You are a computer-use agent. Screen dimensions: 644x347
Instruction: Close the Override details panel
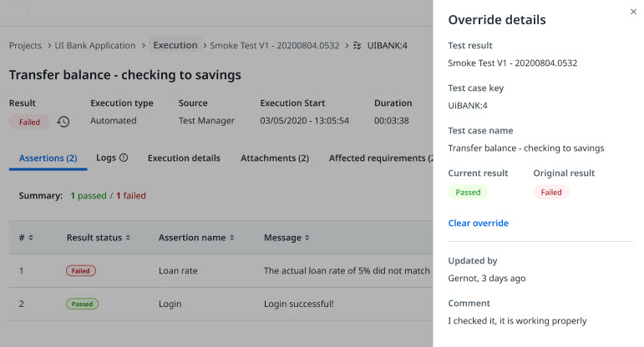tap(632, 12)
